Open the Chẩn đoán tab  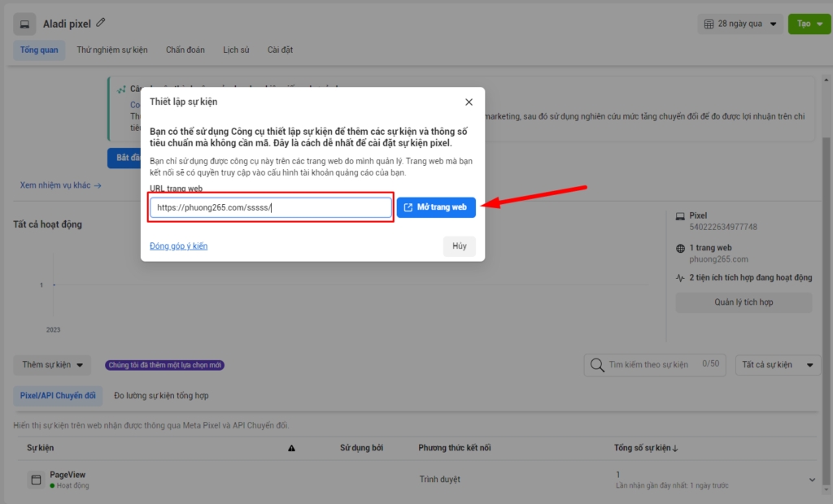pyautogui.click(x=185, y=50)
